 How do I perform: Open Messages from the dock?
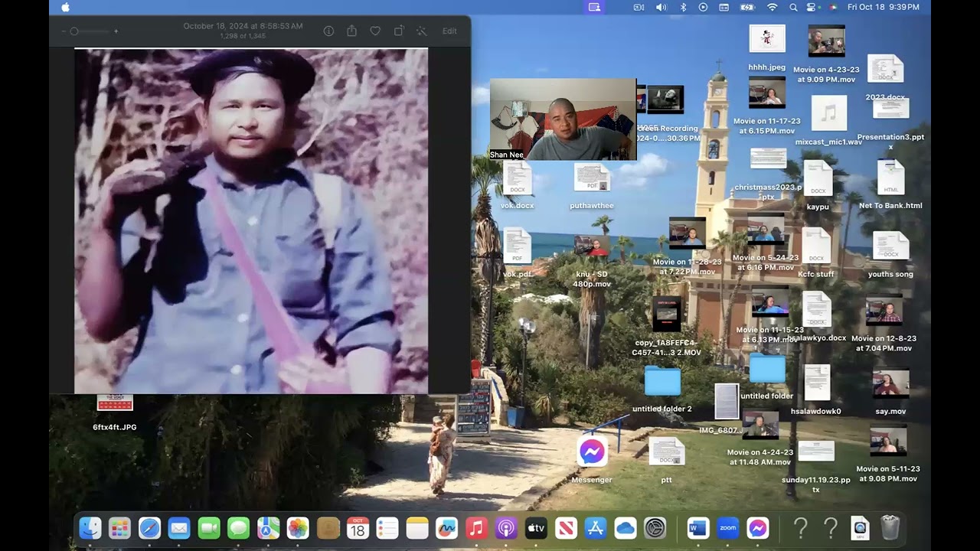click(239, 528)
